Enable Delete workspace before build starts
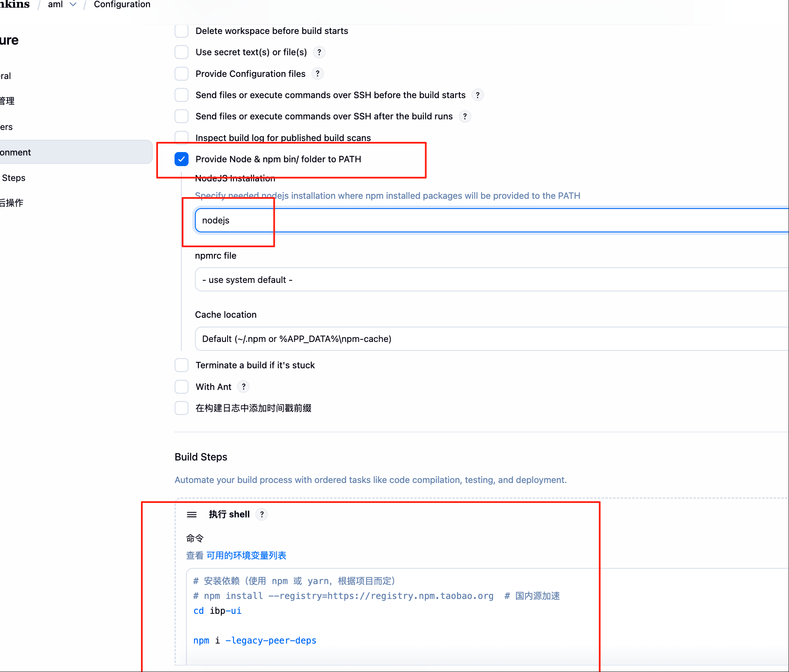Viewport: 789px width, 672px height. 182,31
